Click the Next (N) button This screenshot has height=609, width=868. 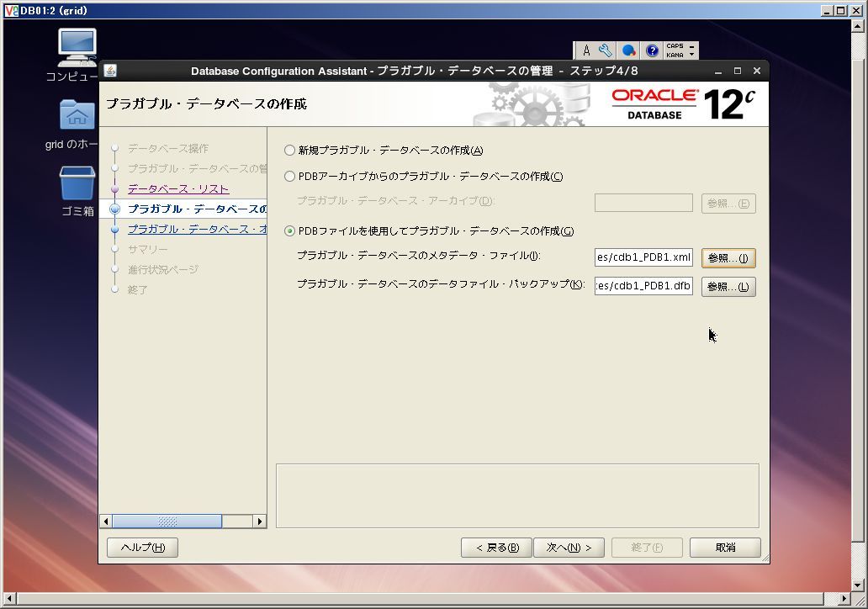click(x=569, y=548)
